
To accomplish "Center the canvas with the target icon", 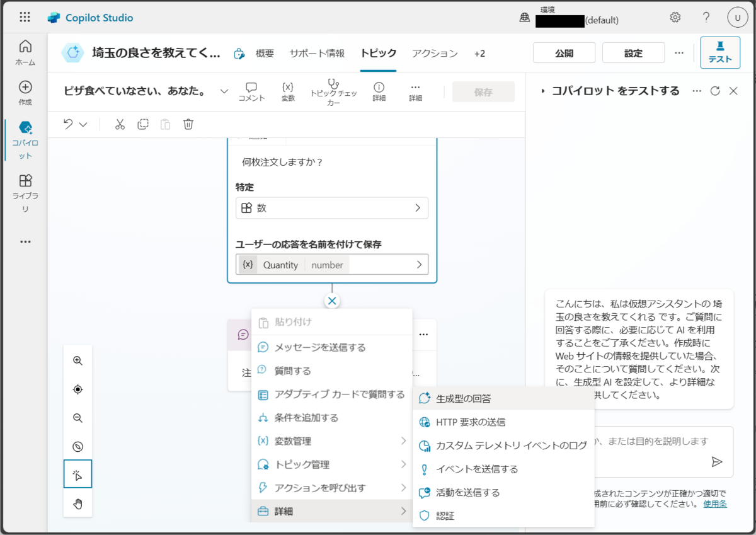I will coord(77,389).
